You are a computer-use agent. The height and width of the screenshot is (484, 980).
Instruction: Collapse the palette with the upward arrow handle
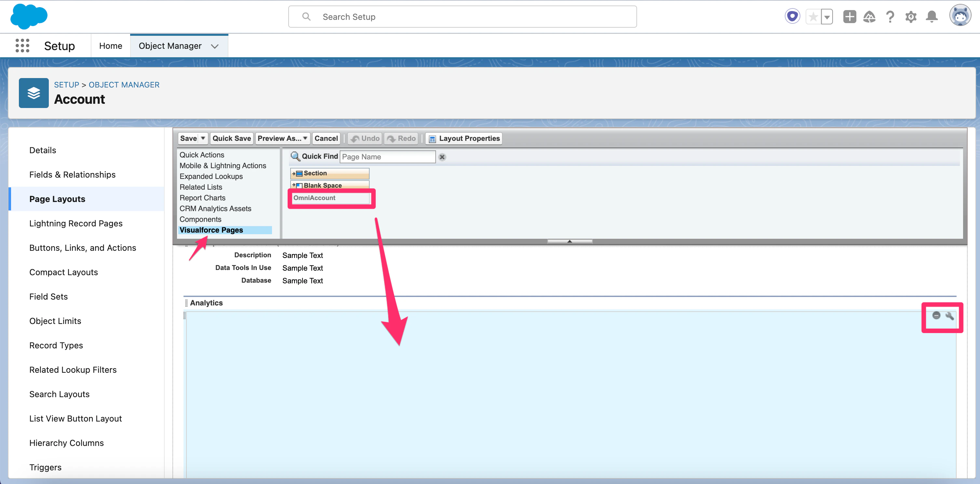pos(569,241)
